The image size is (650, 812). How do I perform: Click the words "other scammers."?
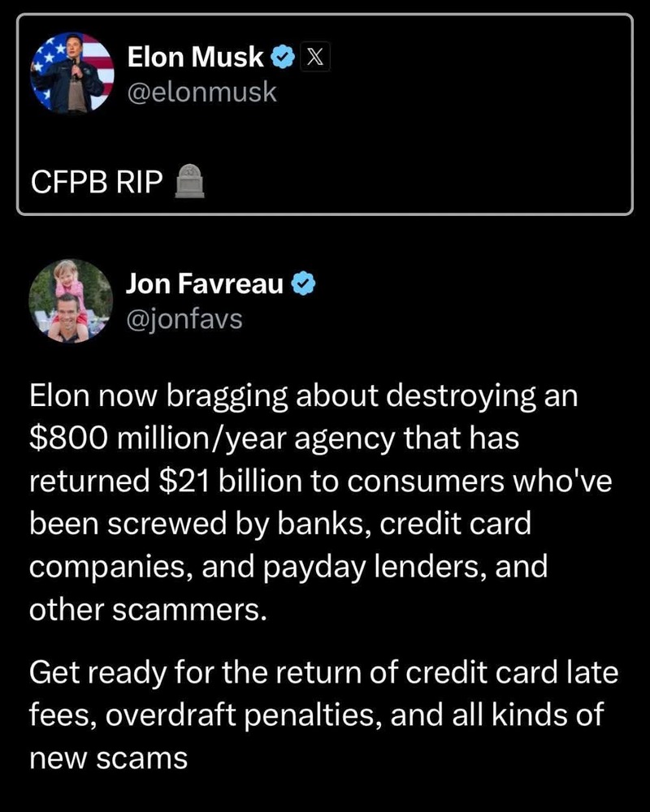[x=148, y=610]
